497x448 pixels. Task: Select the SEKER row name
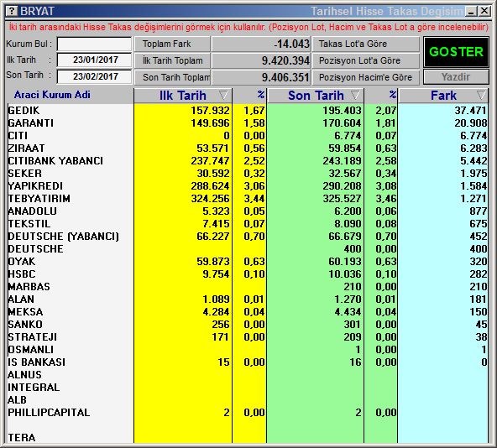[24, 174]
